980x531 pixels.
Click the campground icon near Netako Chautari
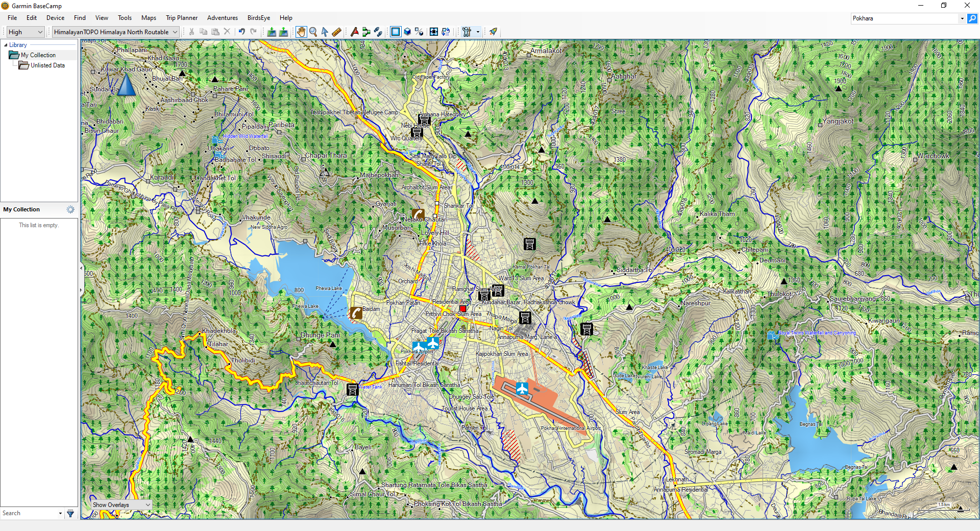pyautogui.click(x=418, y=214)
